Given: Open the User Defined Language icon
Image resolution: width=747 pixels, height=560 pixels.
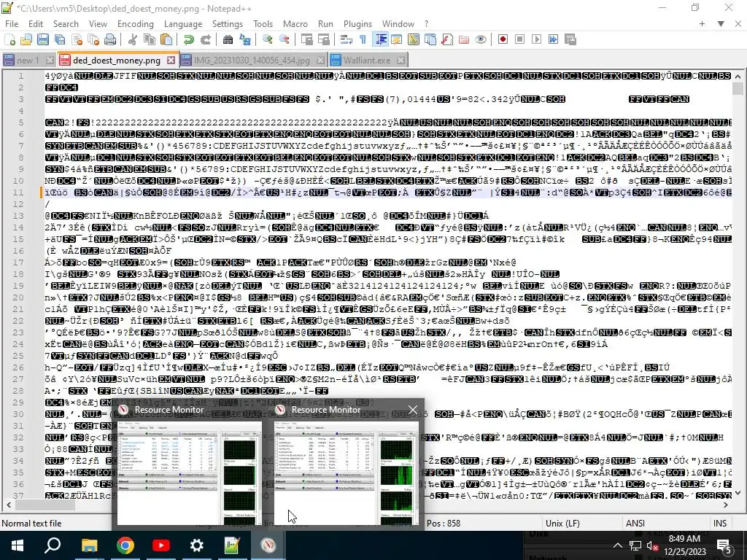Looking at the screenshot, I should point(396,39).
